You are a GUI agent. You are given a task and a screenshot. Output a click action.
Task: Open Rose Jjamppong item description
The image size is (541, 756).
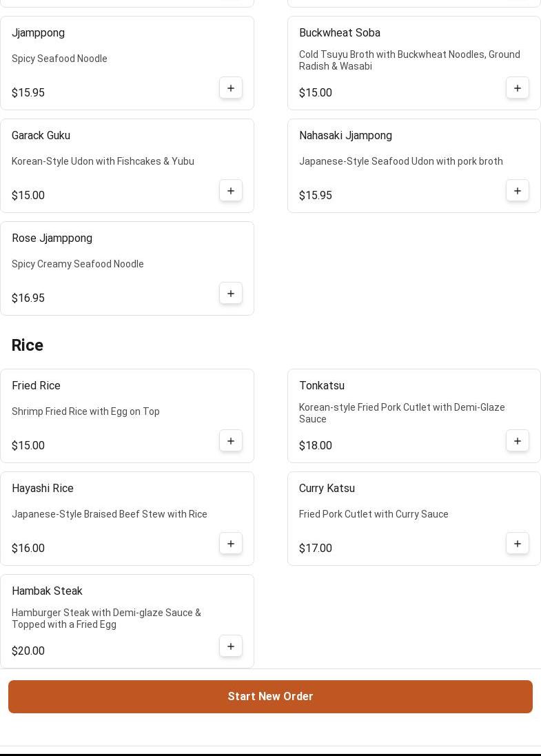tap(78, 264)
